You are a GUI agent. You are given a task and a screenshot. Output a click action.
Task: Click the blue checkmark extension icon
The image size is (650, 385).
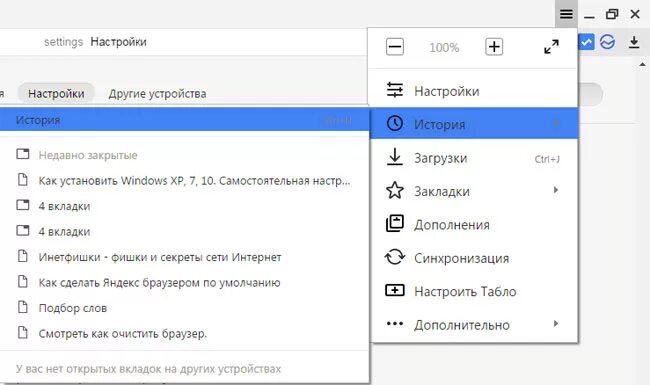(x=587, y=42)
